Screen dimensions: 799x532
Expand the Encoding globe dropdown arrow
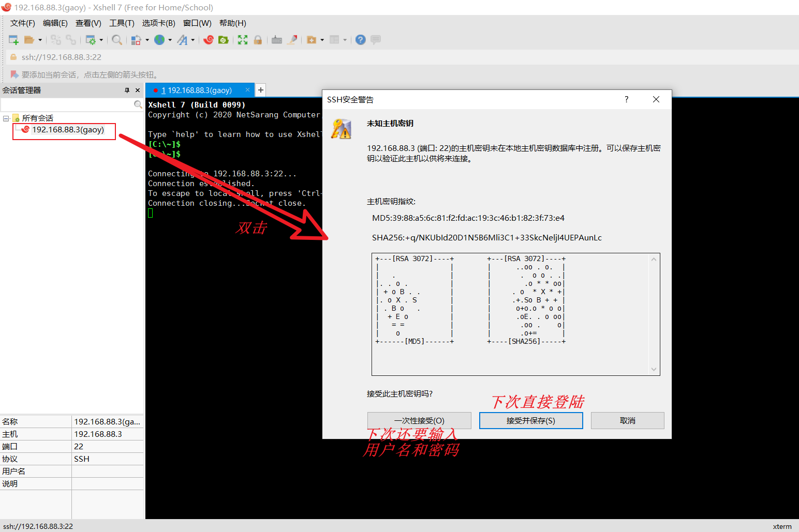coord(170,40)
